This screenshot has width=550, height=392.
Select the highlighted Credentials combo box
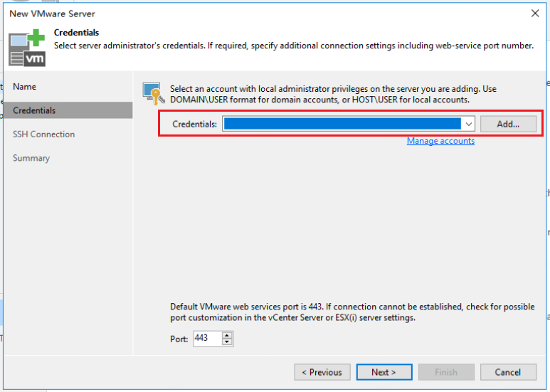[349, 124]
